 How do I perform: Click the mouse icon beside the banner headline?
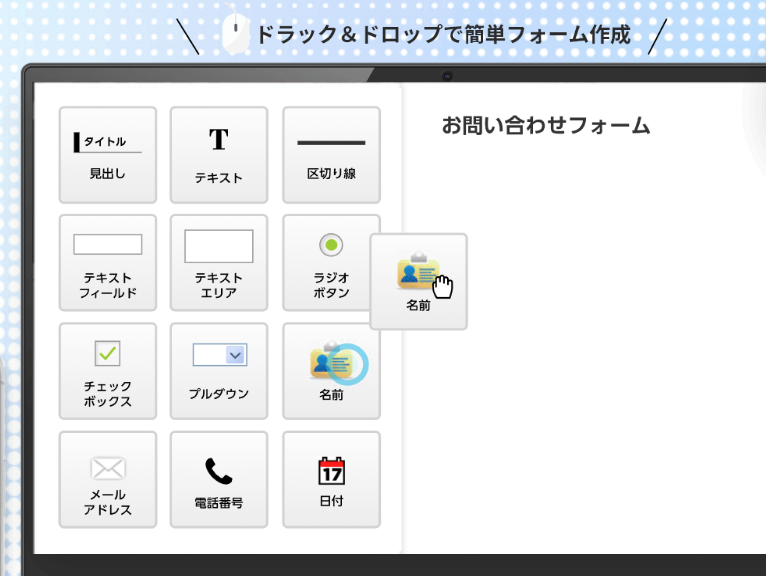click(x=237, y=35)
